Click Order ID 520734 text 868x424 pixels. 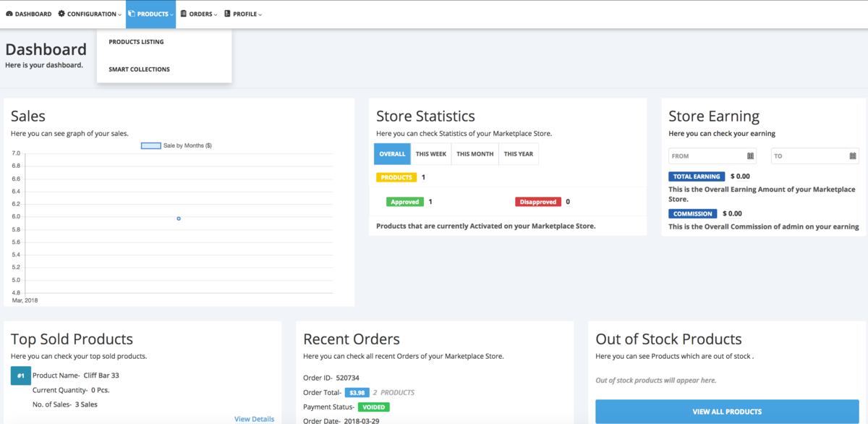331,378
